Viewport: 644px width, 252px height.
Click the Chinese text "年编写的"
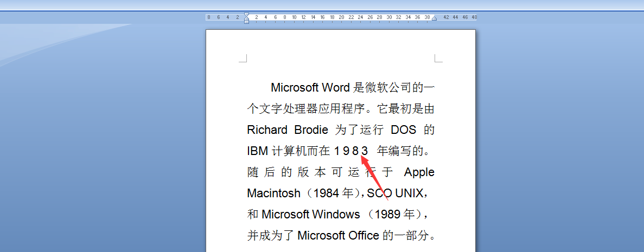point(400,151)
